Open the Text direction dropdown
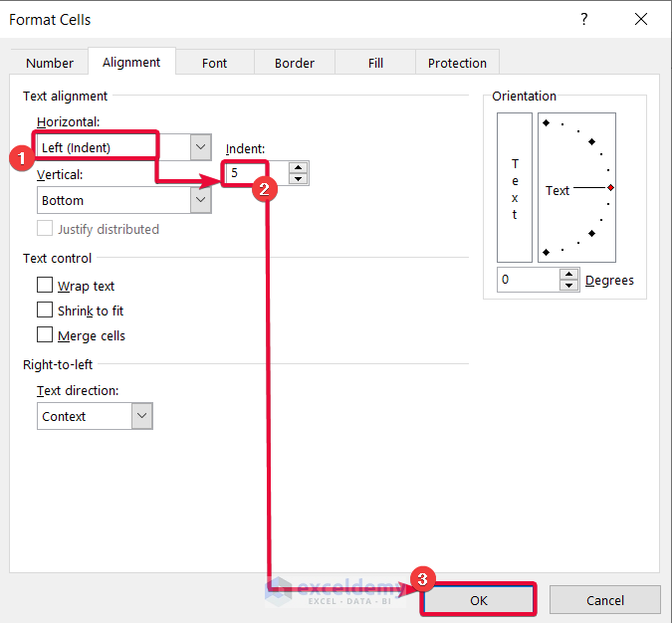Screen dimensions: 672x623 coord(141,416)
